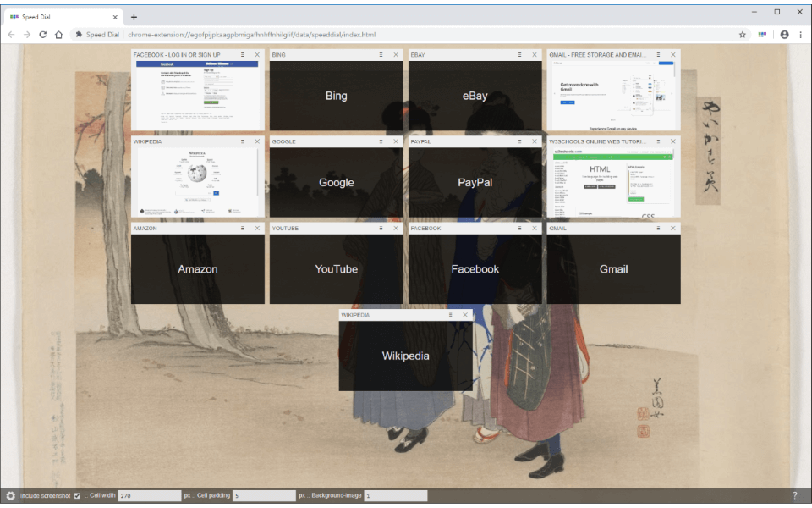Close the Speed Dial browser tab
Image resolution: width=812 pixels, height=508 pixels.
(115, 17)
